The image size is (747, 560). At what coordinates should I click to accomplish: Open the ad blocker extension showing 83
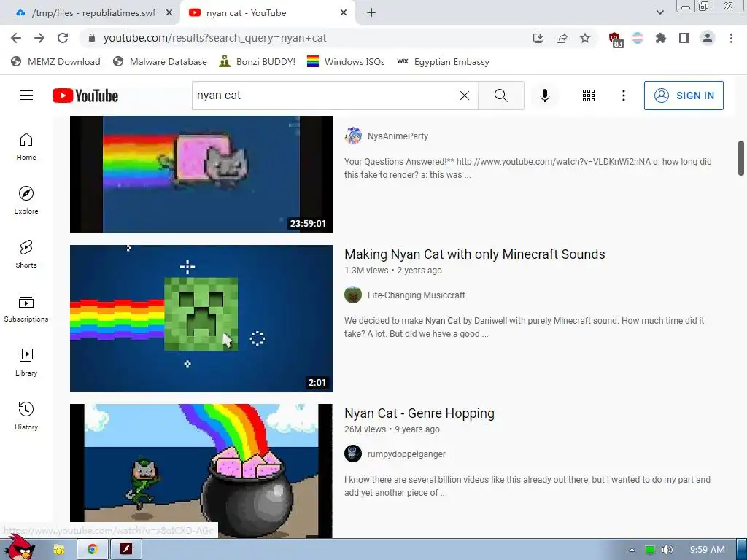coord(616,39)
